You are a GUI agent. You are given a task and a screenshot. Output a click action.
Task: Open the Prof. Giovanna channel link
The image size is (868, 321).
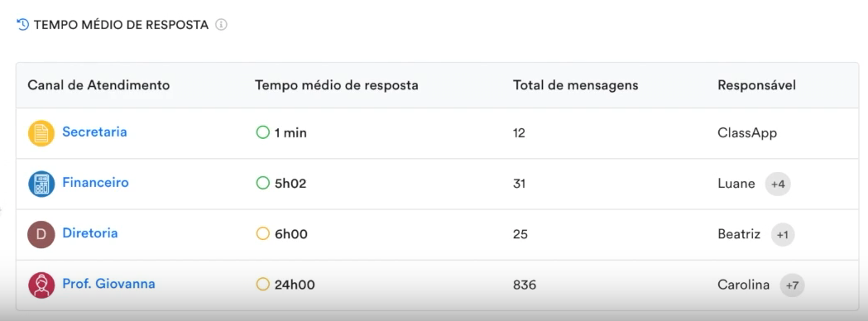tap(108, 284)
